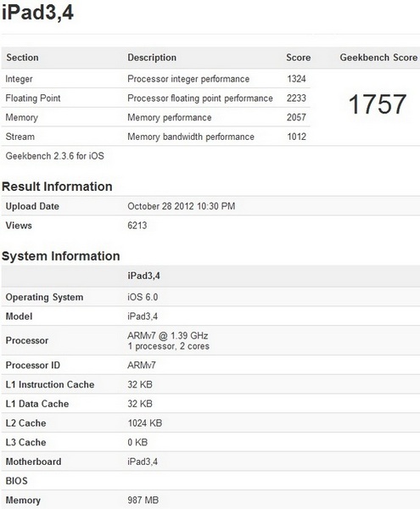This screenshot has width=420, height=509.
Task: Click the Memory performance description
Action: 170,118
